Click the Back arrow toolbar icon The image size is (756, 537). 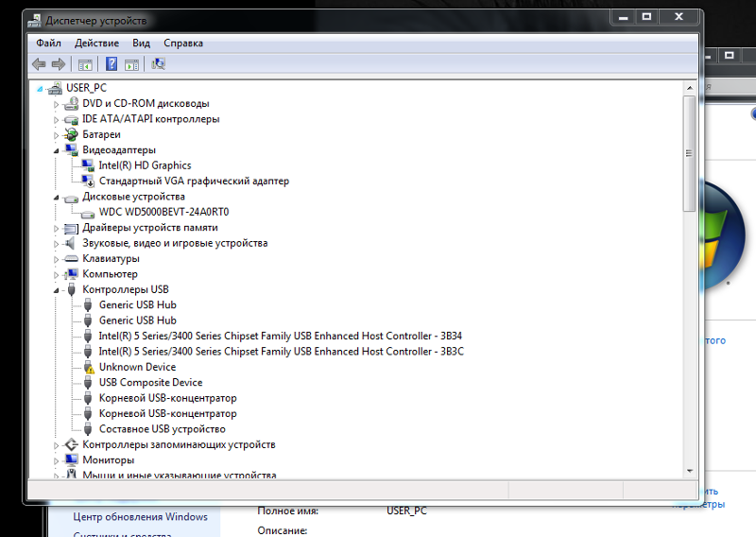(39, 64)
